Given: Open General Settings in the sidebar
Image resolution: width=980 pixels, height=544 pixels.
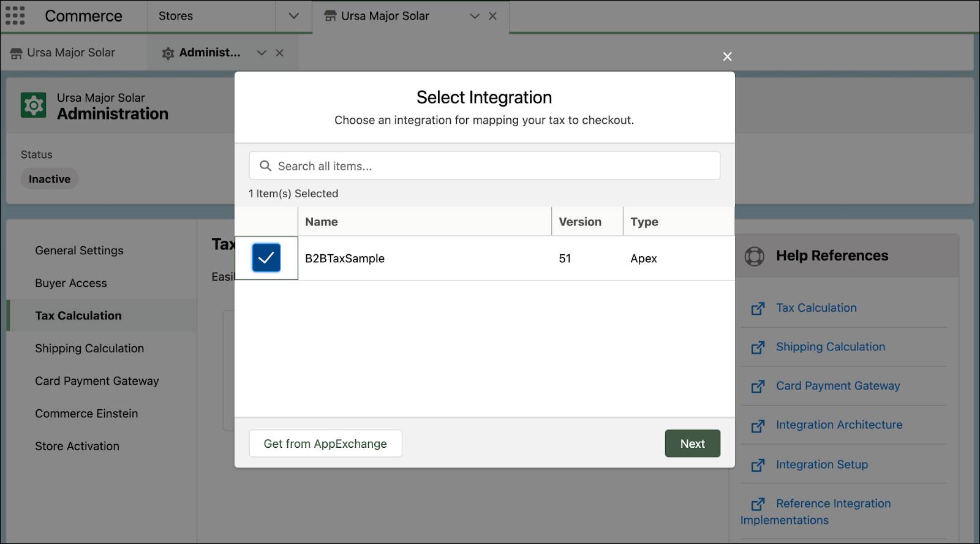Looking at the screenshot, I should [79, 251].
